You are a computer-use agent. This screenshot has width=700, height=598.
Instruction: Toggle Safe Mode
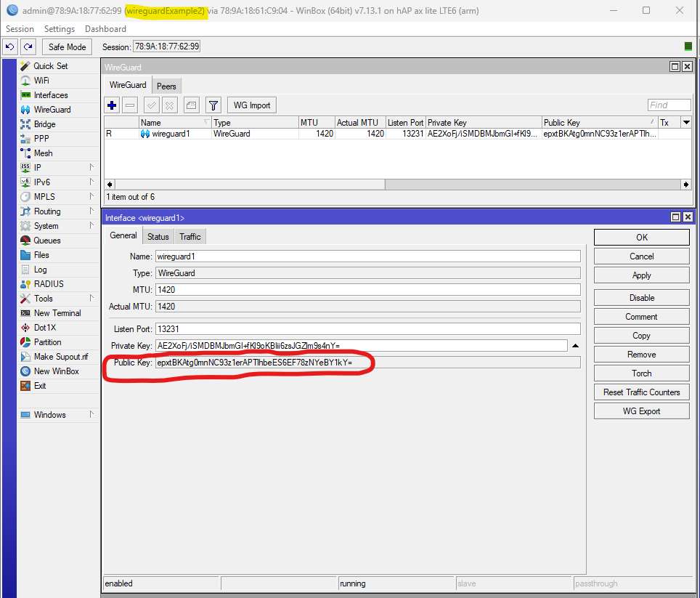coord(67,47)
